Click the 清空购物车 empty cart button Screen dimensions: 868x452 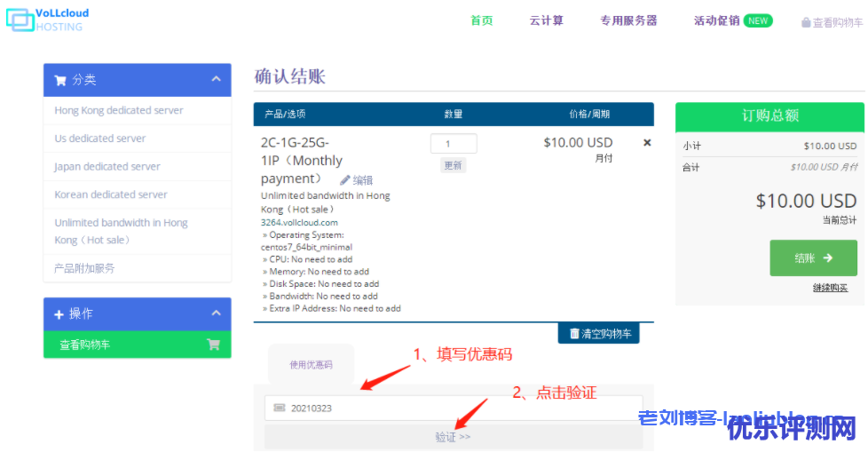(x=599, y=334)
